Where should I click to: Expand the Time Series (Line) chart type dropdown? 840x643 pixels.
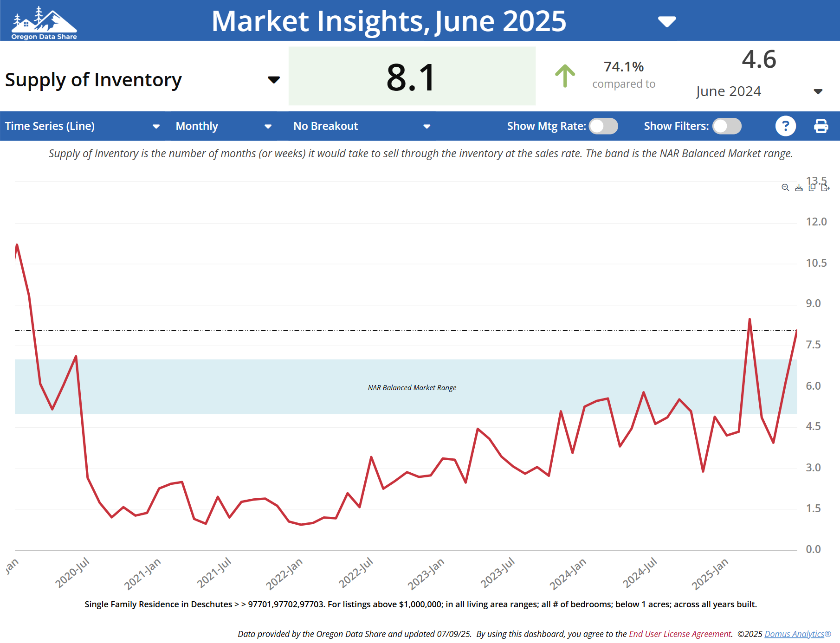pyautogui.click(x=156, y=126)
